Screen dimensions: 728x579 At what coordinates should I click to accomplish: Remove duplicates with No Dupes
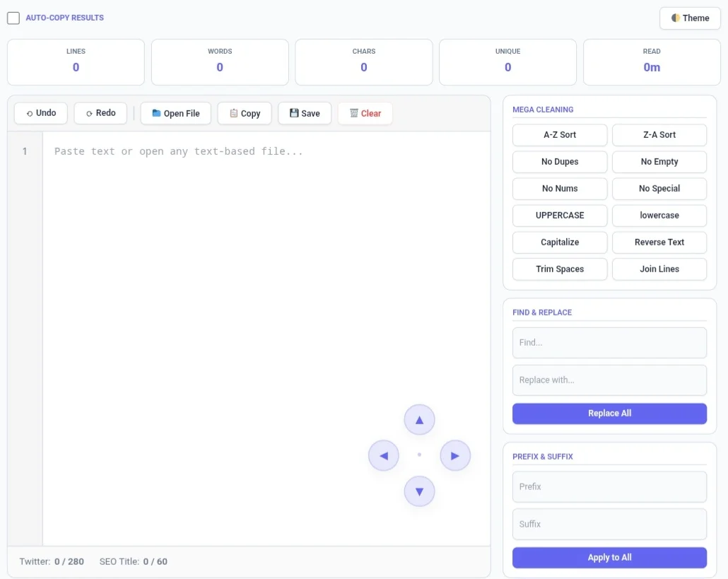(x=560, y=162)
